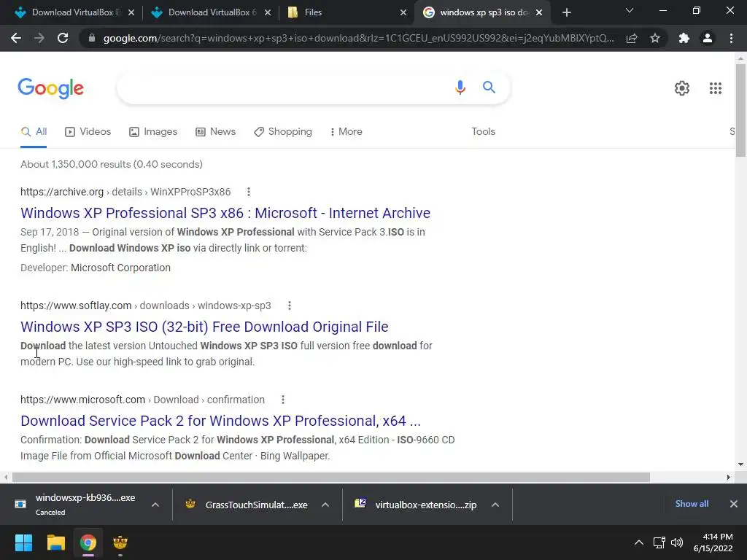Select the All results filter
The height and width of the screenshot is (560, 747).
click(x=34, y=131)
